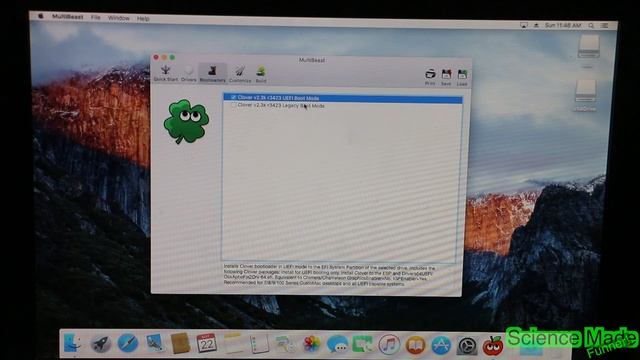
Task: Close the MultiBeast window
Action: coord(156,57)
